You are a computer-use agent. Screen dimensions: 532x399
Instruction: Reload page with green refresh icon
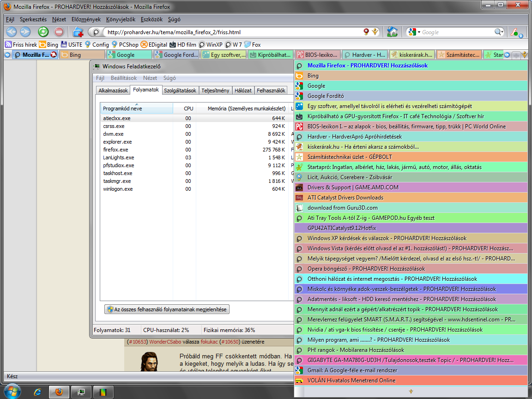tap(43, 32)
